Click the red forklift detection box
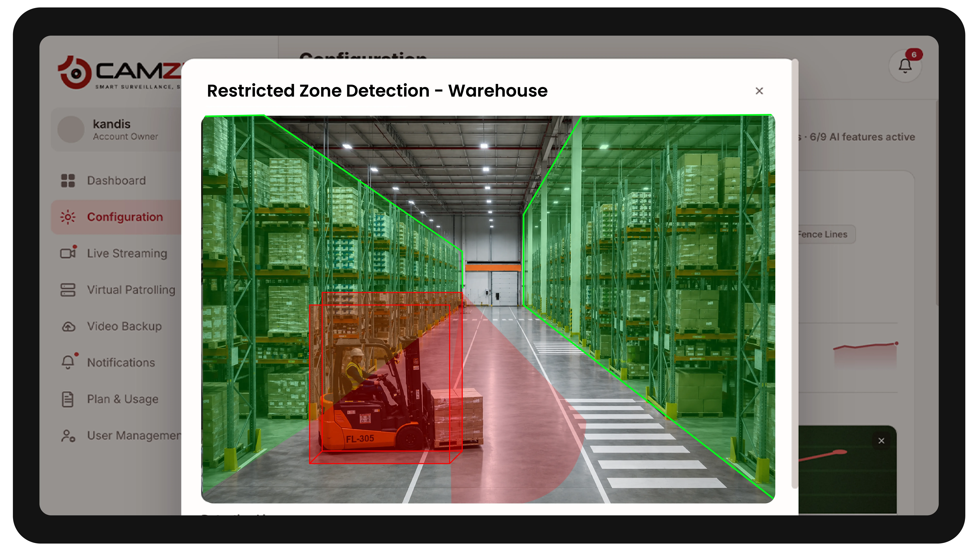Image resolution: width=980 pixels, height=551 pixels. point(386,378)
